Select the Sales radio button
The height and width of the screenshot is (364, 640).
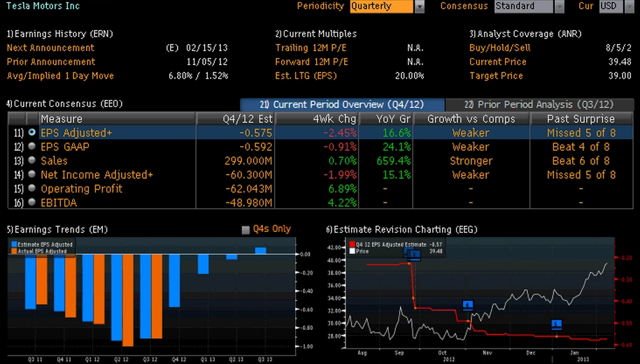pyautogui.click(x=32, y=161)
